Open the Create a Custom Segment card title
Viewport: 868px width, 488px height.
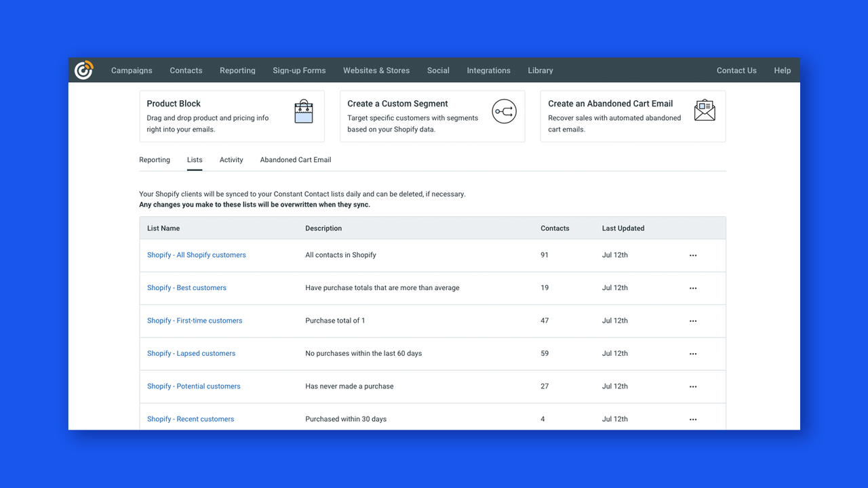pyautogui.click(x=397, y=104)
